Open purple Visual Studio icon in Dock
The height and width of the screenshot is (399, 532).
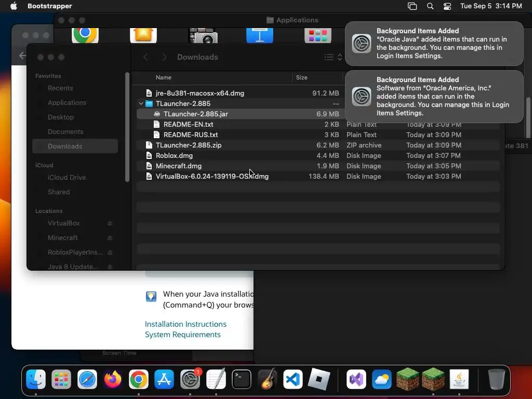tap(356, 379)
